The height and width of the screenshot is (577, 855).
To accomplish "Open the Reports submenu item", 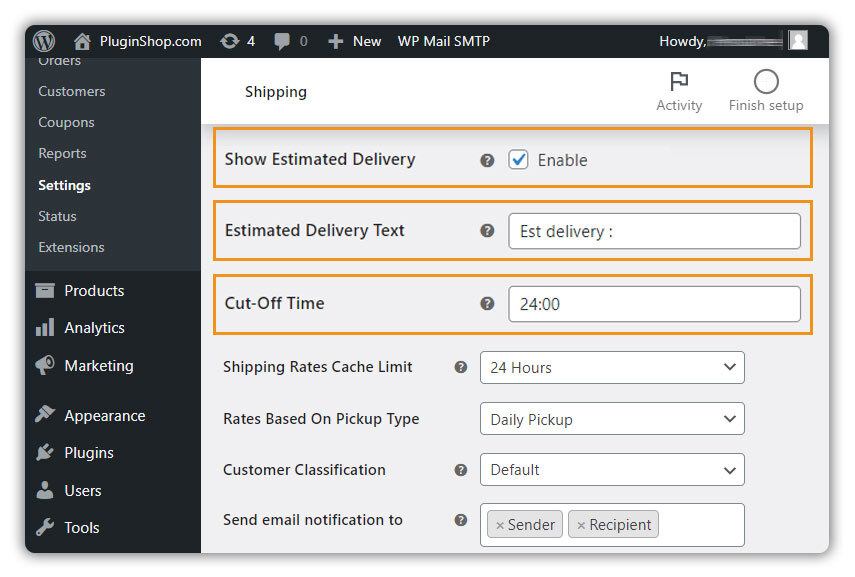I will click(62, 153).
